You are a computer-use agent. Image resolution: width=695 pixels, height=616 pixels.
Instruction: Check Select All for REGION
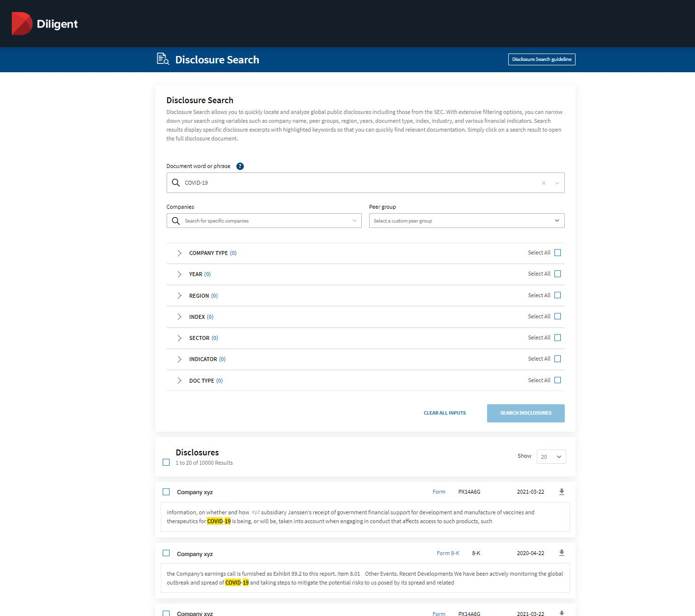[557, 295]
